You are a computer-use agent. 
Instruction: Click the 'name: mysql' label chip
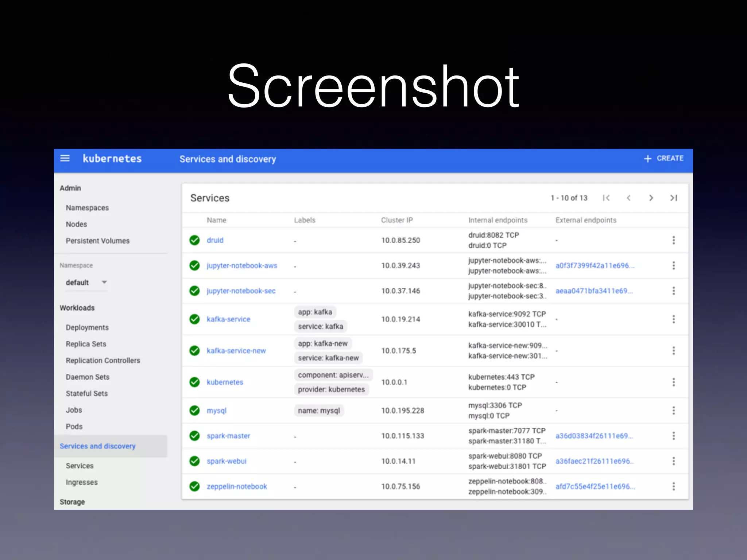319,411
